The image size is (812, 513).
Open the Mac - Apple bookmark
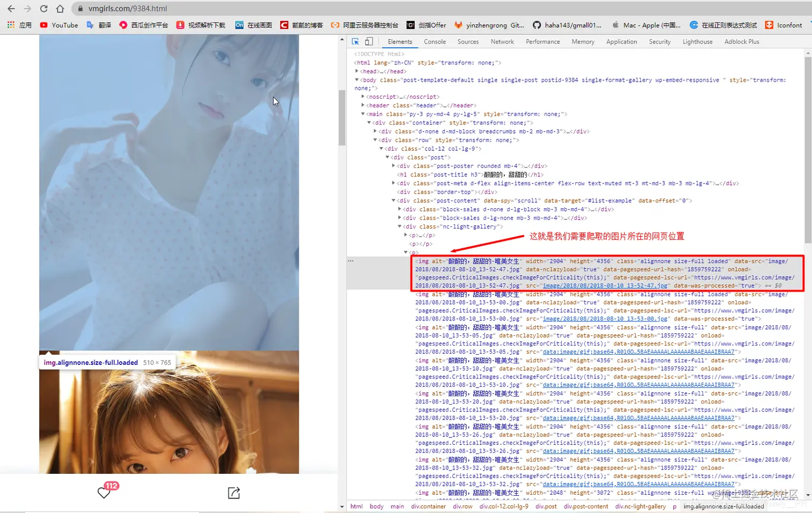point(646,25)
